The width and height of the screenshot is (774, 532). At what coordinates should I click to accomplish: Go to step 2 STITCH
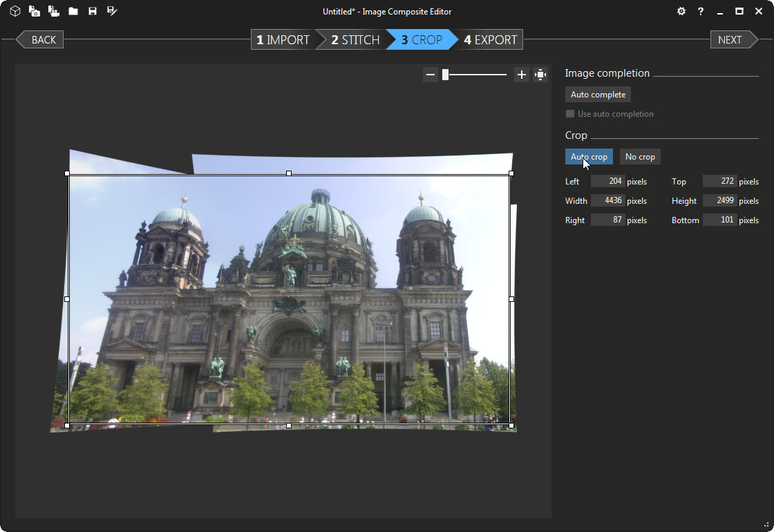pyautogui.click(x=355, y=39)
